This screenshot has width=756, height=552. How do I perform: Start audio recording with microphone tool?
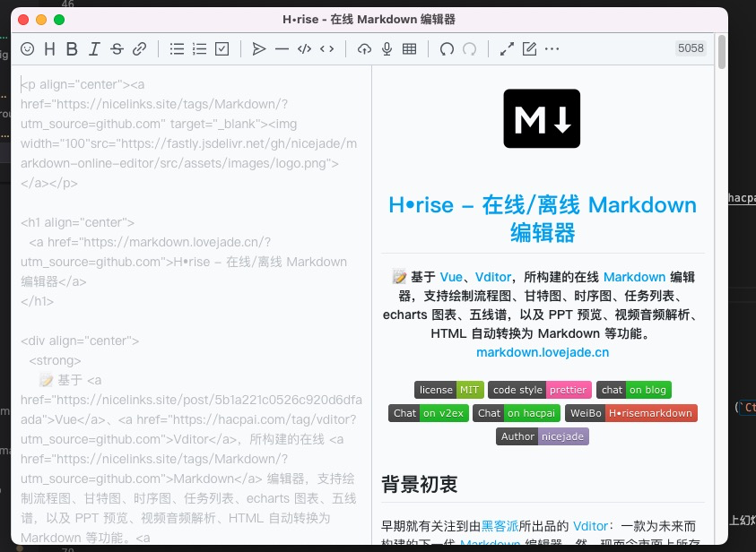pyautogui.click(x=387, y=49)
